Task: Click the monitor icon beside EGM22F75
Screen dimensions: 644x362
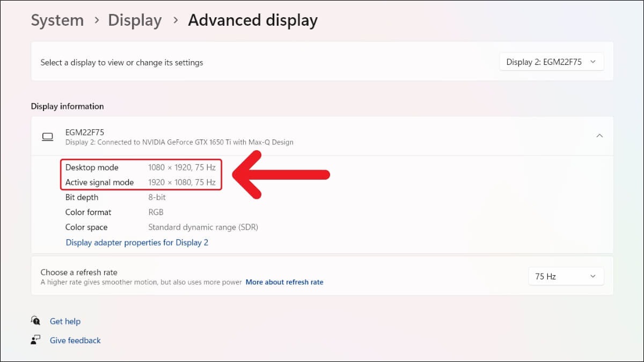Action: [48, 136]
